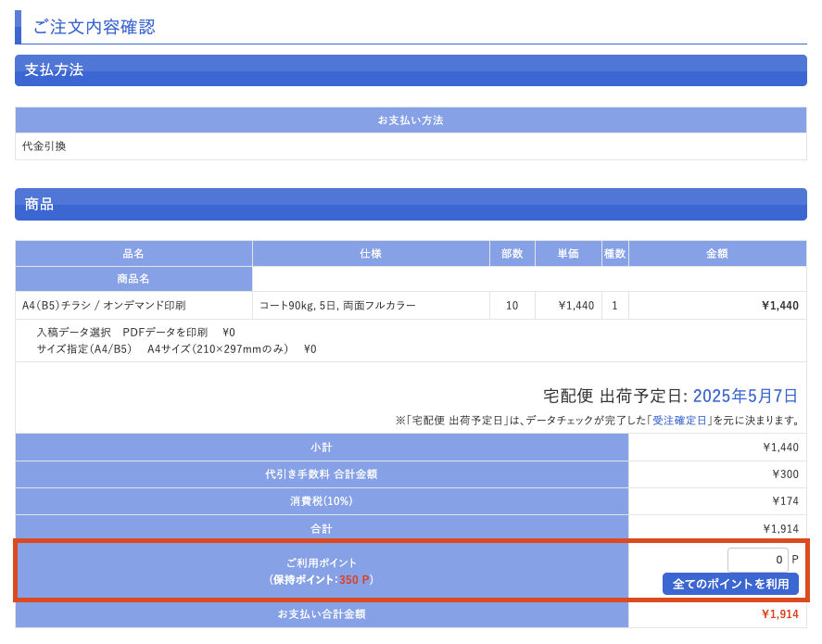Click the 仕様 column header
The height and width of the screenshot is (644, 822).
pos(371,254)
